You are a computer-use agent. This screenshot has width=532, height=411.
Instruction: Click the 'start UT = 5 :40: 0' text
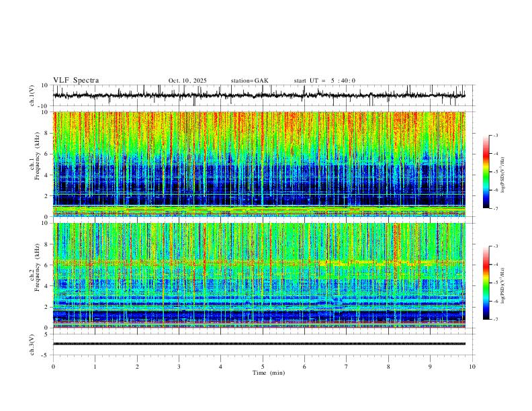coord(324,81)
